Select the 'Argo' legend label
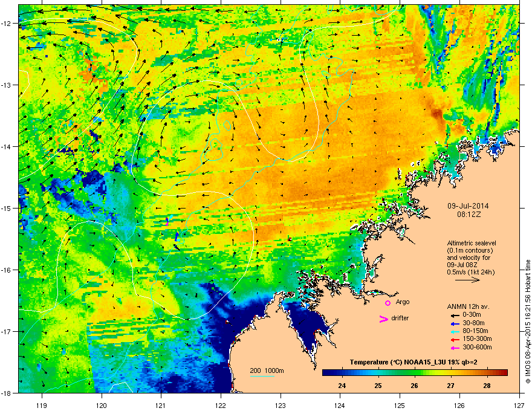This screenshot has width=532, height=411. (403, 302)
